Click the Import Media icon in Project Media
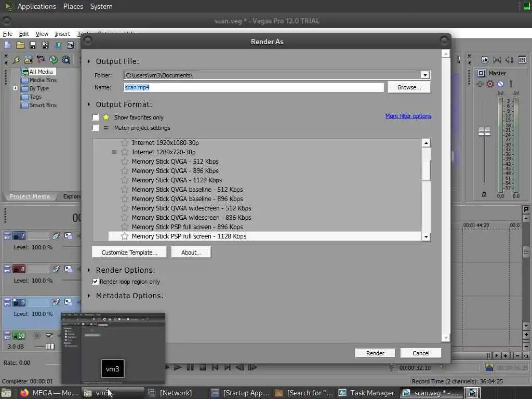532x399 pixels. pyautogui.click(x=28, y=60)
